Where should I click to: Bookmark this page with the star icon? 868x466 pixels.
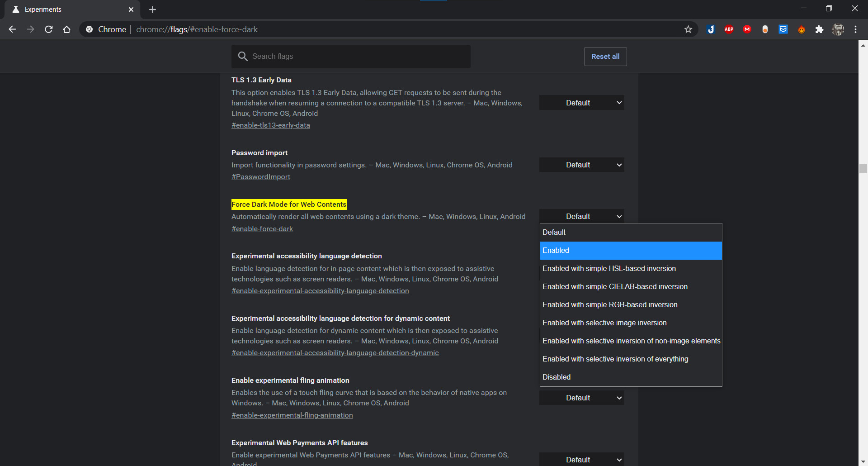tap(689, 29)
